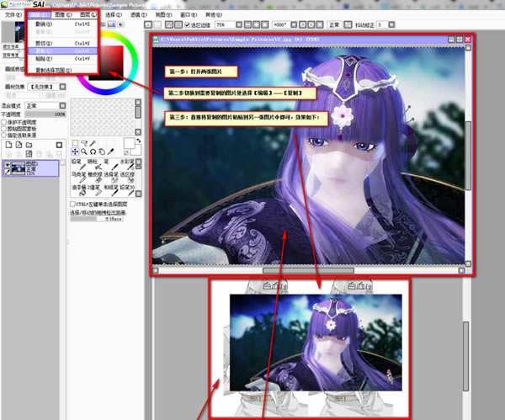Image resolution: width=505 pixels, height=420 pixels.
Task: Open the 其他 Others menu
Action: (x=214, y=15)
